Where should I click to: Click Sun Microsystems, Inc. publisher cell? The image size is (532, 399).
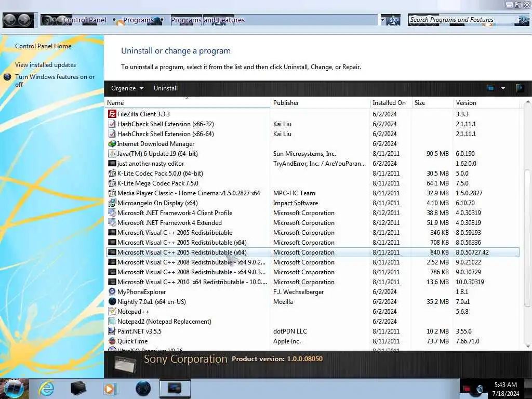304,153
